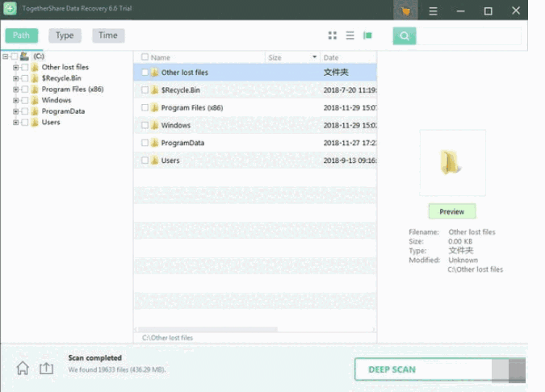Image resolution: width=545 pixels, height=392 pixels.
Task: Sort by Name column header
Action: [160, 57]
